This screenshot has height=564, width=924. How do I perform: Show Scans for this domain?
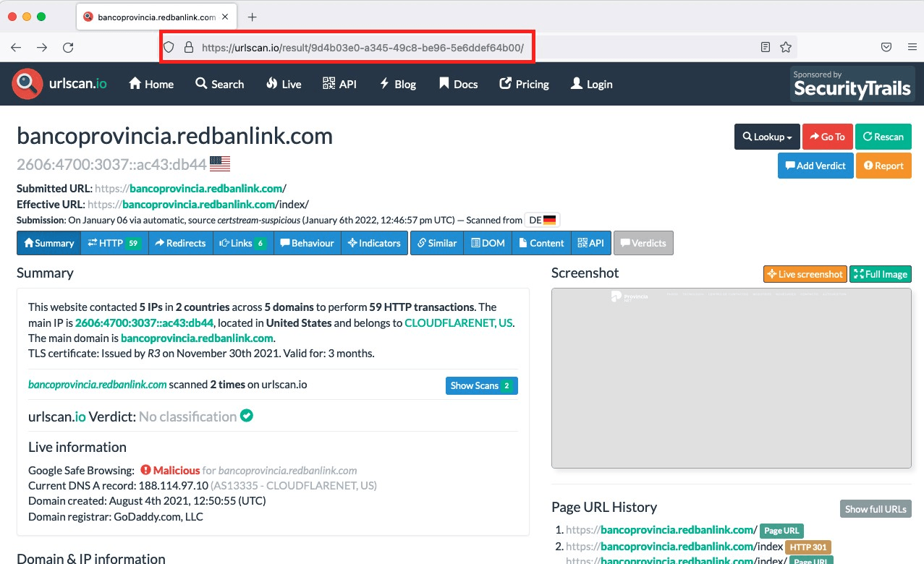481,385
